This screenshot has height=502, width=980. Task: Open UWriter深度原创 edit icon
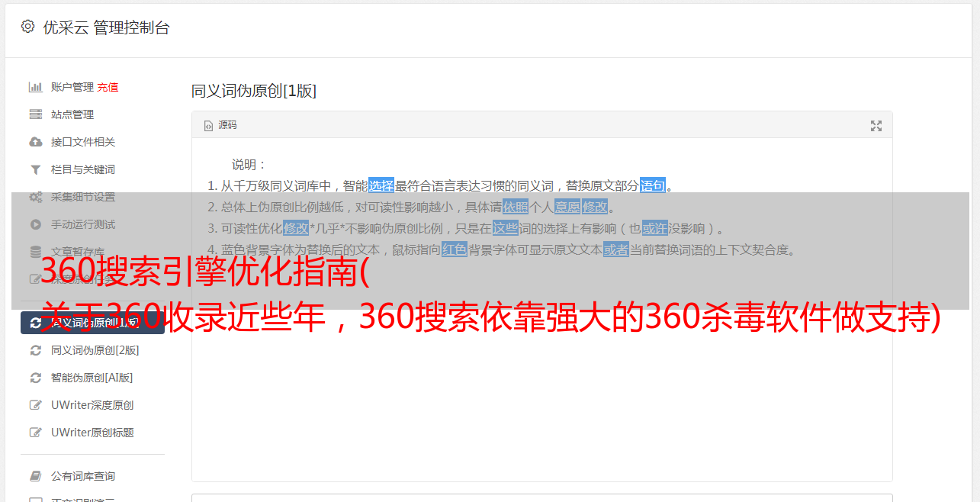click(x=35, y=405)
